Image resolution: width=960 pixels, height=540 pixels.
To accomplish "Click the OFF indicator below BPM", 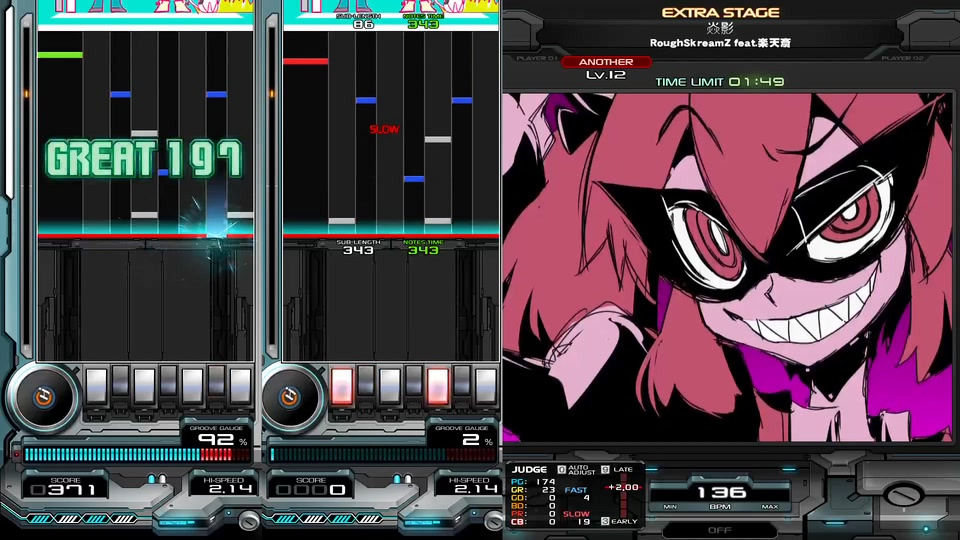I will pyautogui.click(x=719, y=530).
